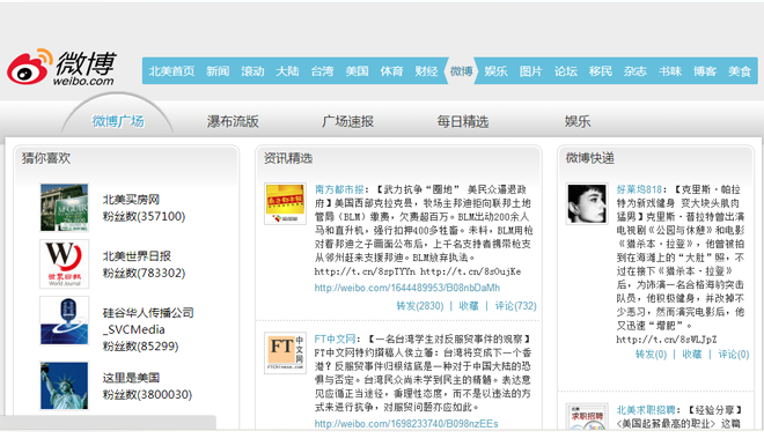This screenshot has width=764, height=432.
Task: Click the Weibo eye logo icon
Action: point(29,67)
